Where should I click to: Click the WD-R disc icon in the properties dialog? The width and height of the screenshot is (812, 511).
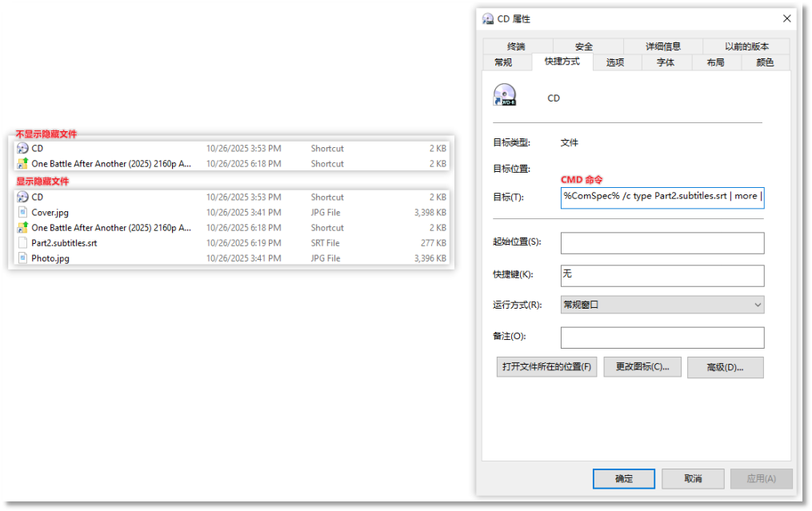tap(504, 94)
